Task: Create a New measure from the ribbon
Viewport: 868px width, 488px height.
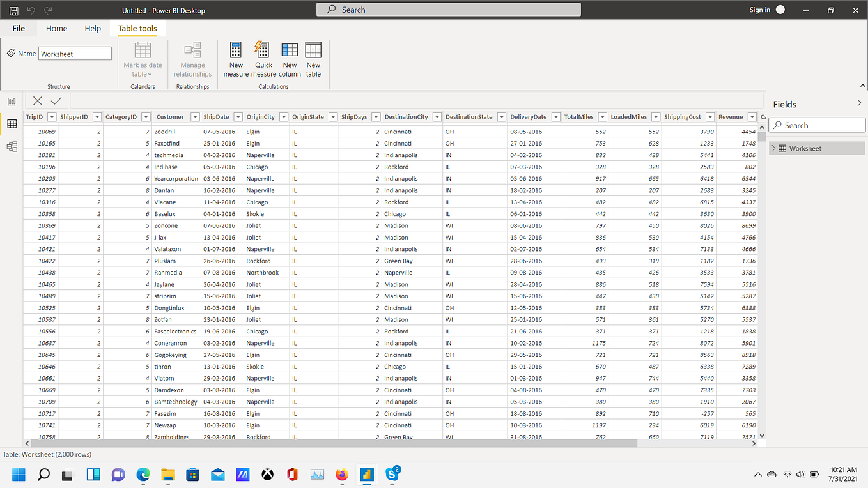Action: coord(236,59)
